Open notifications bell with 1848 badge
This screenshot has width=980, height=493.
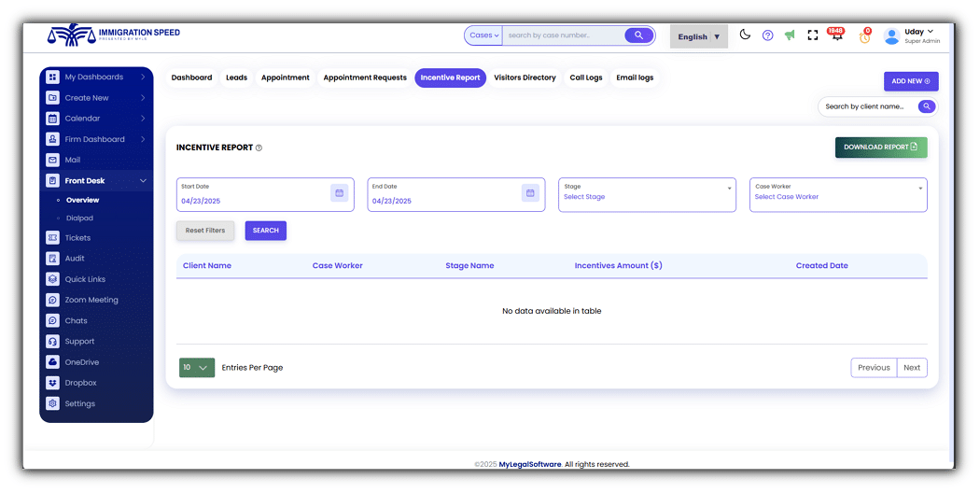[x=836, y=35]
